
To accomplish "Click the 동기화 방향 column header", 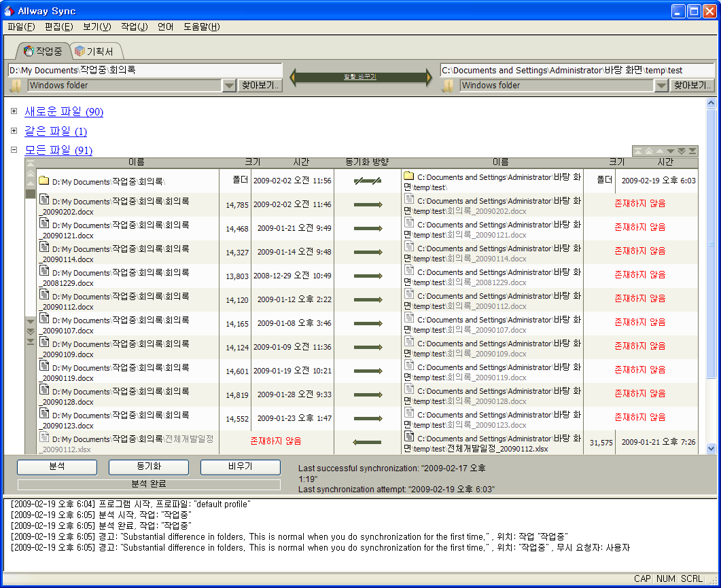I will point(368,162).
